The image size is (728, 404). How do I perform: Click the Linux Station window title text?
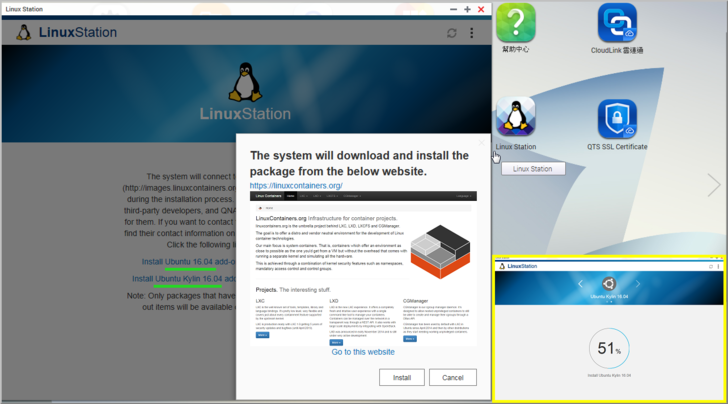tap(24, 9)
